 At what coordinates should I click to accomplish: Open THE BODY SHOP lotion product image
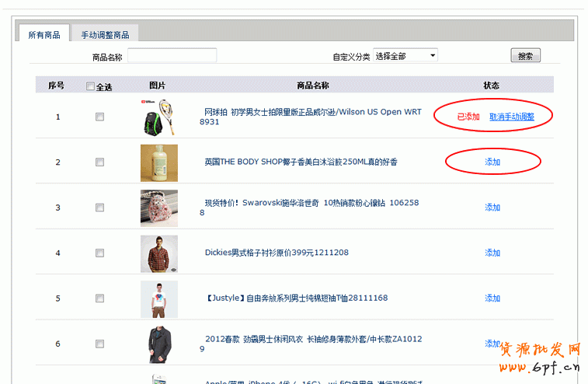159,162
